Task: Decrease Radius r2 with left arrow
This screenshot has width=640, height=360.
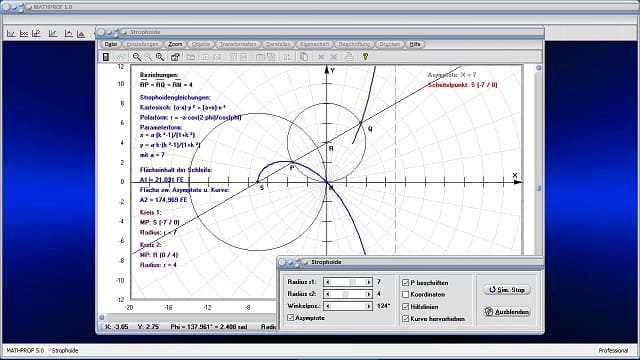Action: tap(327, 294)
